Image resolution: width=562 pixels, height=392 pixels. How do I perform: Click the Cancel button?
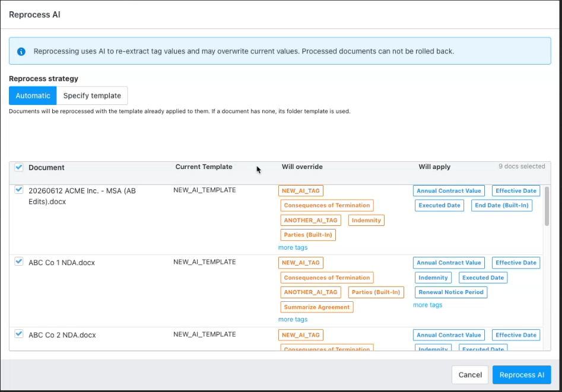[470, 375]
